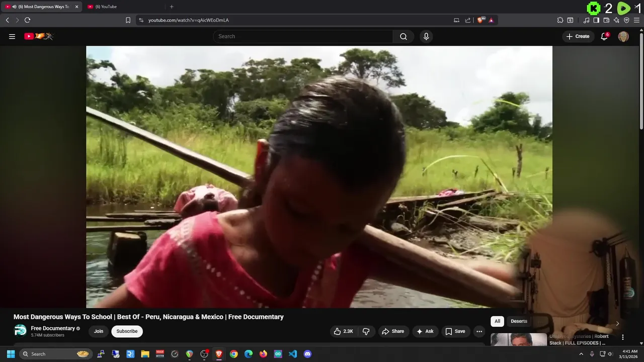Click the YouTube search magnifier button
644x362 pixels.
pyautogui.click(x=404, y=36)
